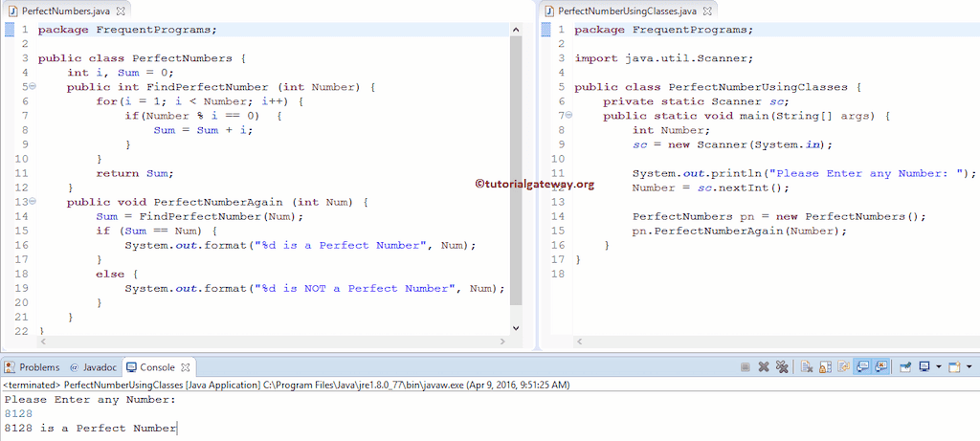980x441 pixels.
Task: Click line "public static void main(String[] args) {"
Action: tap(746, 116)
